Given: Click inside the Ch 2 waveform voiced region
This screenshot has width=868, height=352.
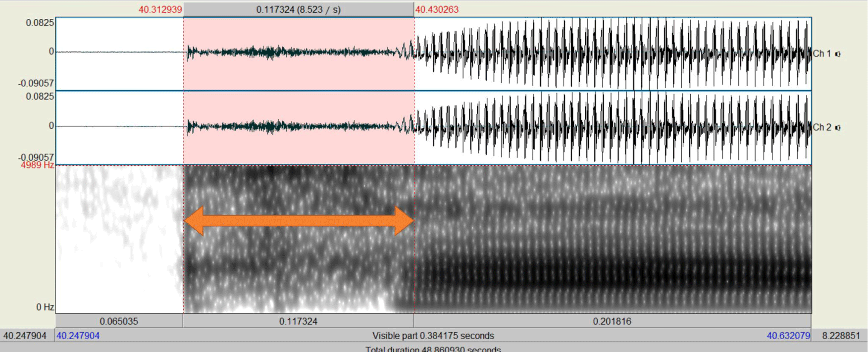Looking at the screenshot, I should pos(613,128).
